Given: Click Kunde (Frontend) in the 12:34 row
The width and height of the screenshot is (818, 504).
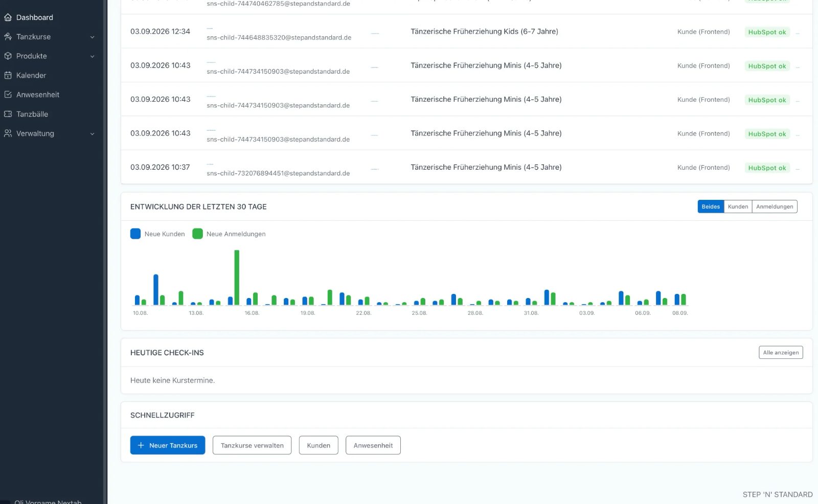Looking at the screenshot, I should [x=703, y=32].
